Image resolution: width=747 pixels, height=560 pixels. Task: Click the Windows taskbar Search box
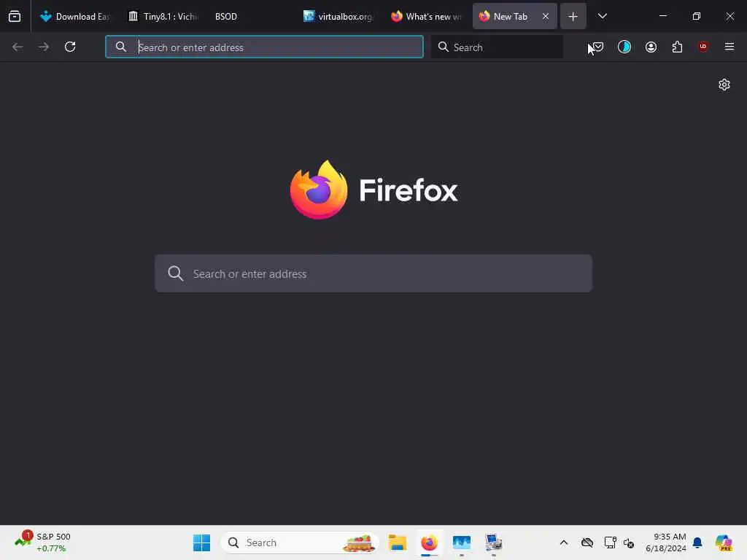click(x=300, y=542)
